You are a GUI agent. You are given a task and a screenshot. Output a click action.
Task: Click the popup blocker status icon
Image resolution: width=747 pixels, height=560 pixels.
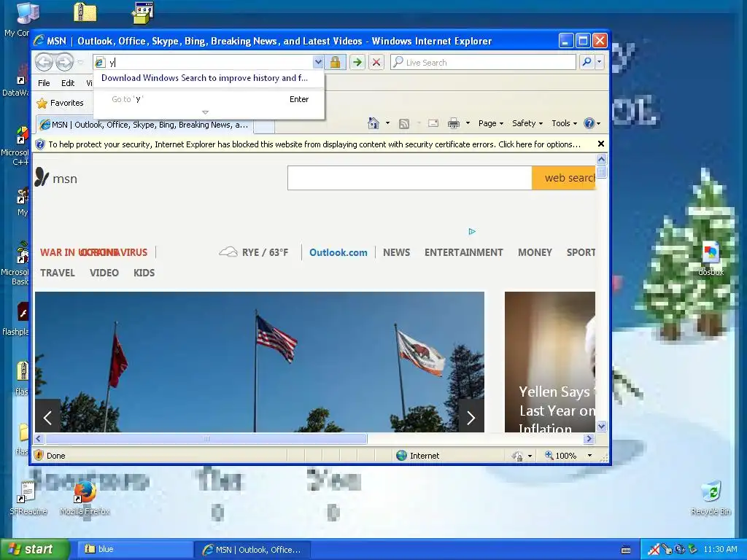click(x=517, y=456)
